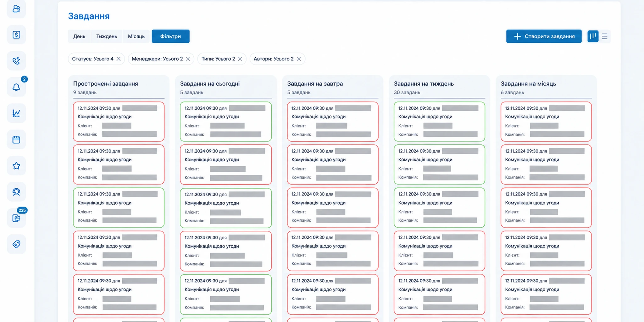
Task: Click 'Завдання на тиждень' column header
Action: (424, 84)
